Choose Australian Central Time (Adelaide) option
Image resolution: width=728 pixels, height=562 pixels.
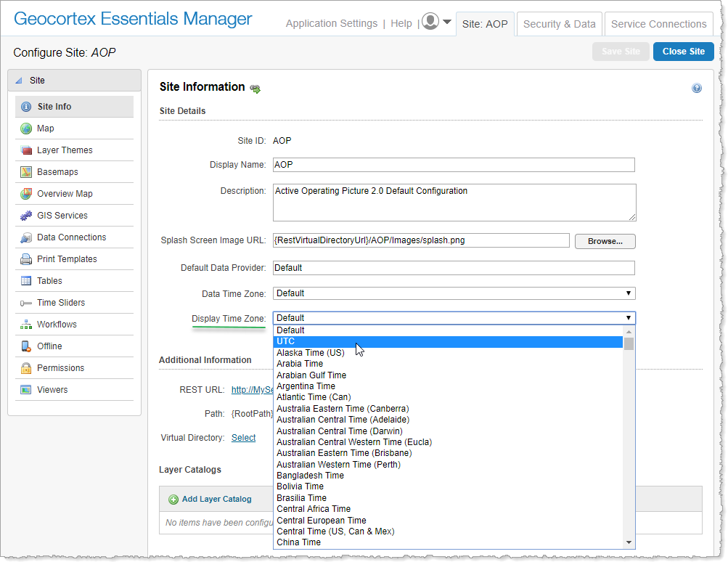(x=448, y=420)
